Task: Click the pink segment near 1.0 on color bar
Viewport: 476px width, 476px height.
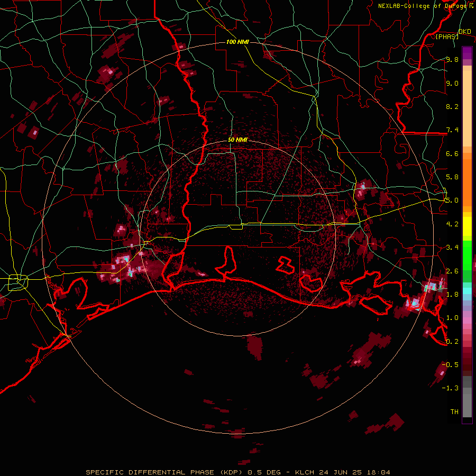Action: (467, 321)
